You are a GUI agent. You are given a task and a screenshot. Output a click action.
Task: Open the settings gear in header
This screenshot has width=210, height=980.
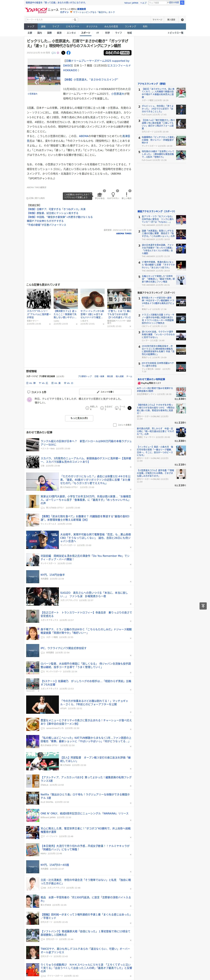(x=182, y=20)
